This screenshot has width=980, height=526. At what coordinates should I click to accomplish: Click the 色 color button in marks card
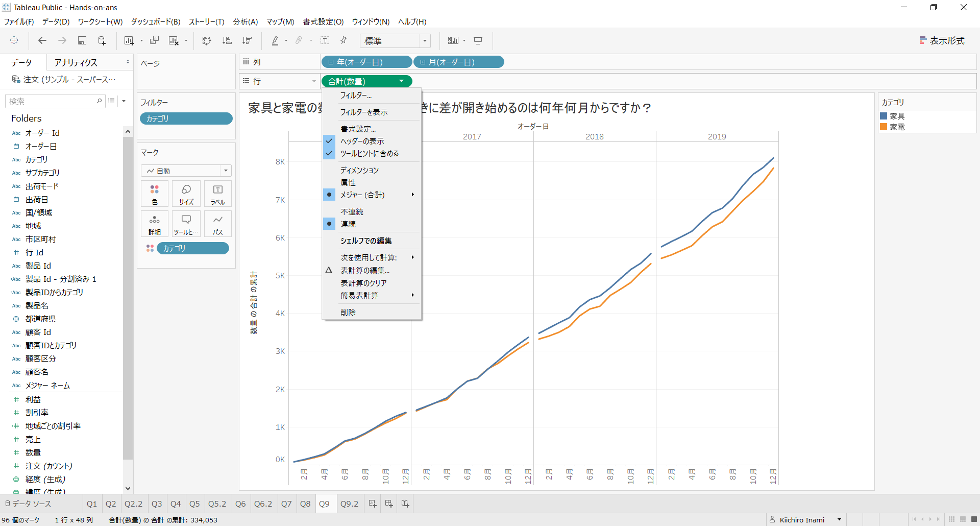155,194
